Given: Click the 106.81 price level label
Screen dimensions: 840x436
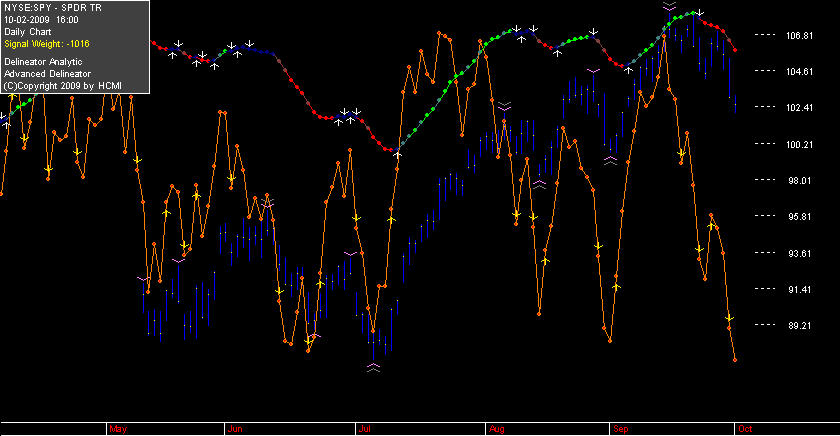Looking at the screenshot, I should 799,35.
